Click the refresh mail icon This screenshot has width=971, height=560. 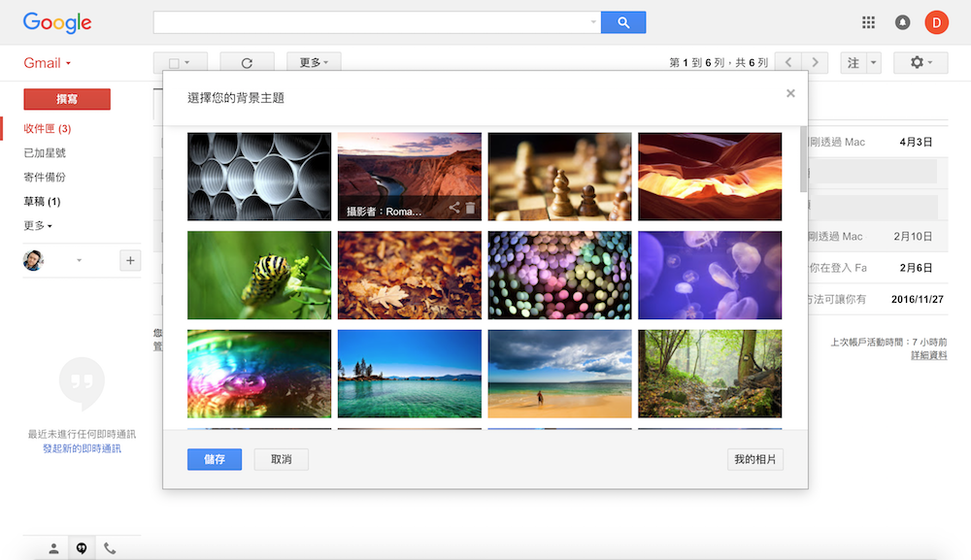[x=247, y=62]
